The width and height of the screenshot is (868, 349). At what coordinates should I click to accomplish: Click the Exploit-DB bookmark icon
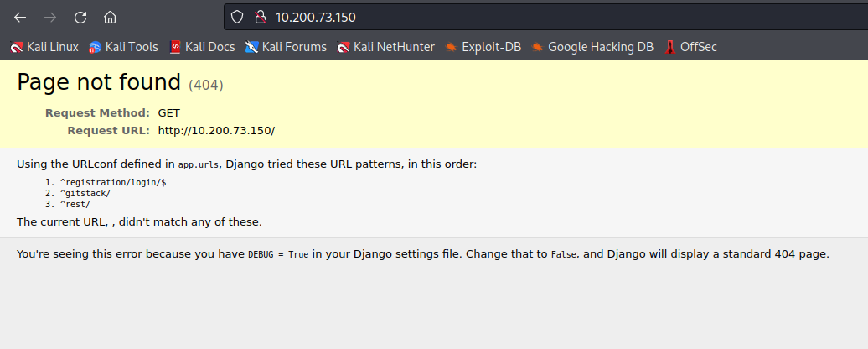tap(452, 47)
